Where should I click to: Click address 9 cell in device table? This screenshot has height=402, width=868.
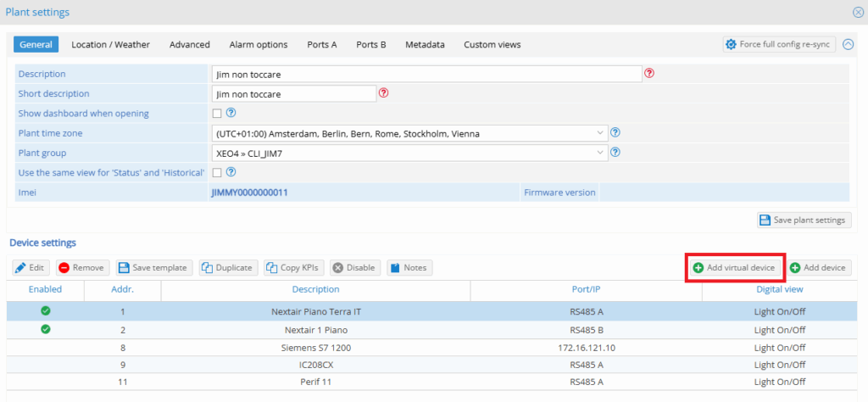[122, 366]
